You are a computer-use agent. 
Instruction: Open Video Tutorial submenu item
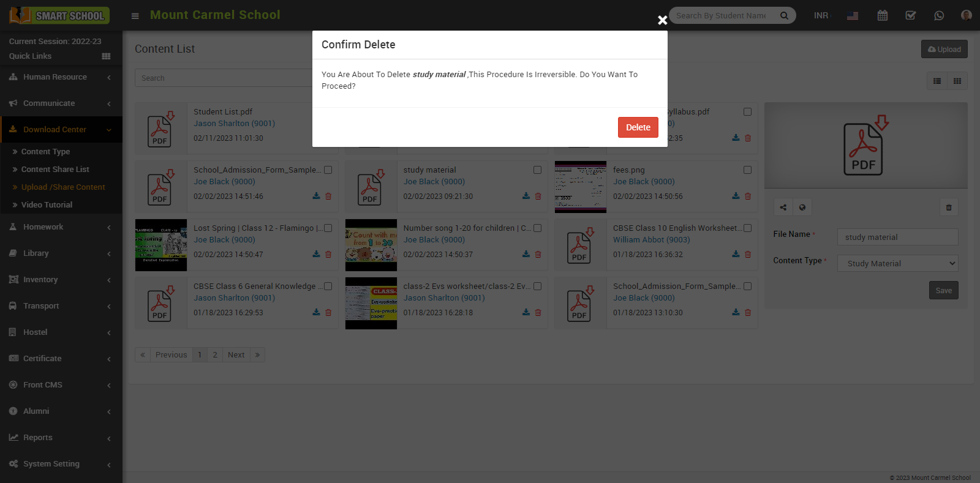coord(47,205)
